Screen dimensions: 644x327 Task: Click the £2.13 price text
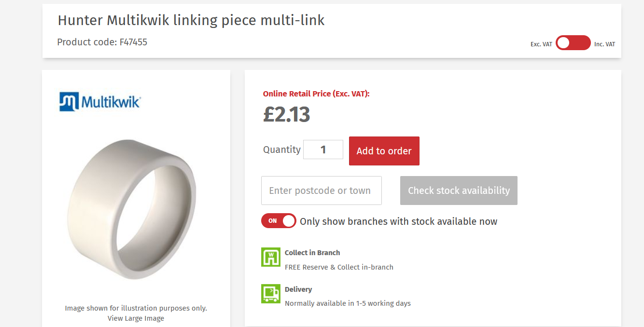287,115
